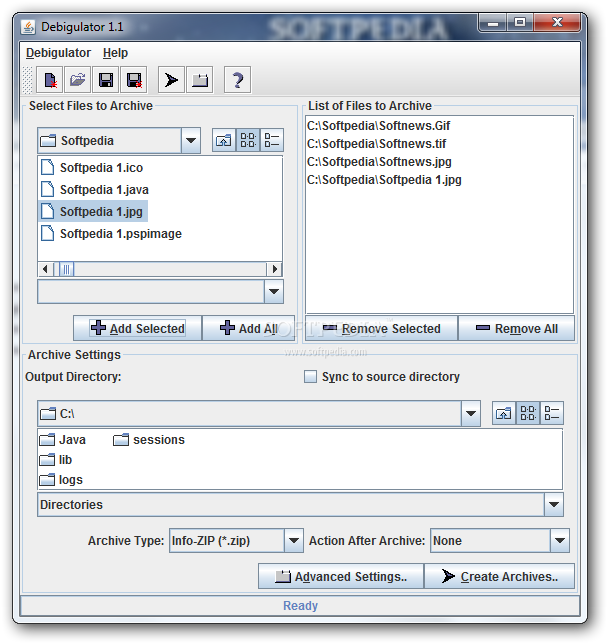Viewport: 608px width, 644px height.
Task: Open the Help menu
Action: (115, 53)
